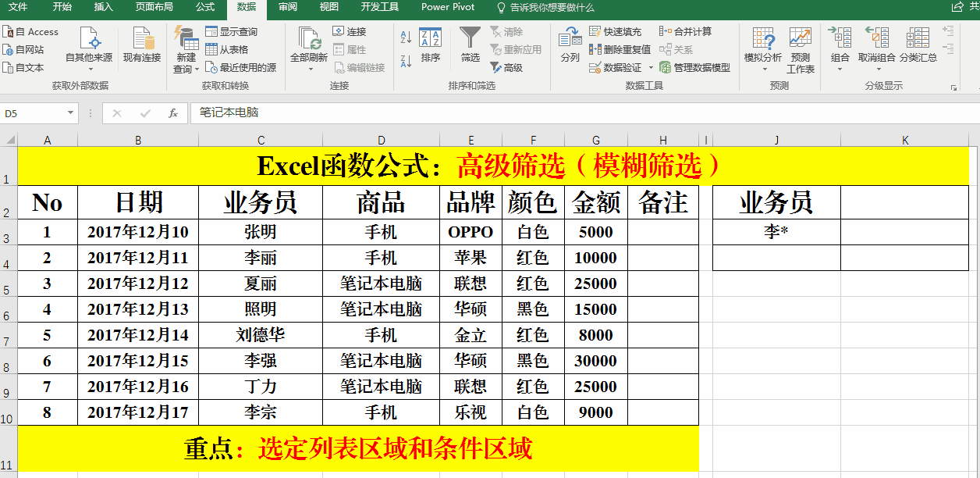Viewport: 980px width, 478px height.
Task: Click cell with amount 30000
Action: click(596, 361)
